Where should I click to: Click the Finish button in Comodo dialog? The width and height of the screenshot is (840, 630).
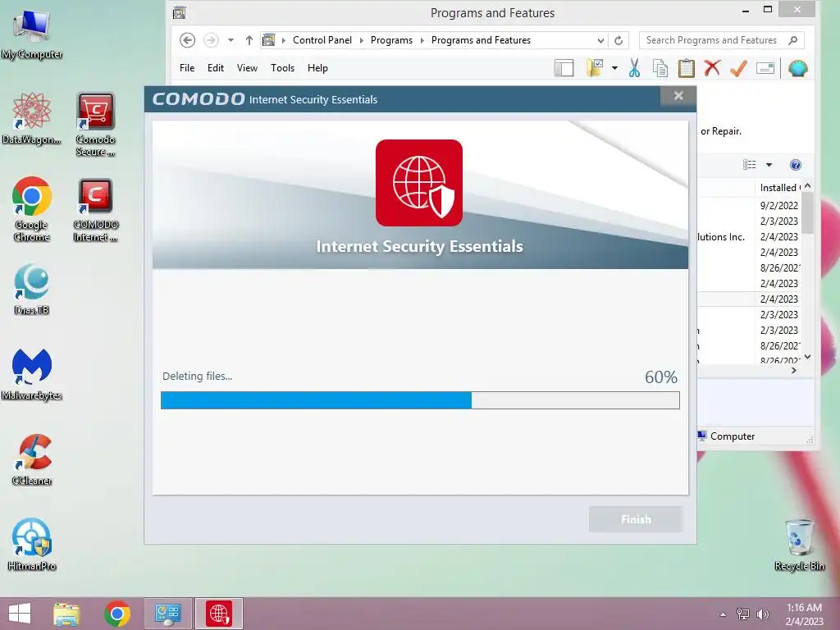636,519
